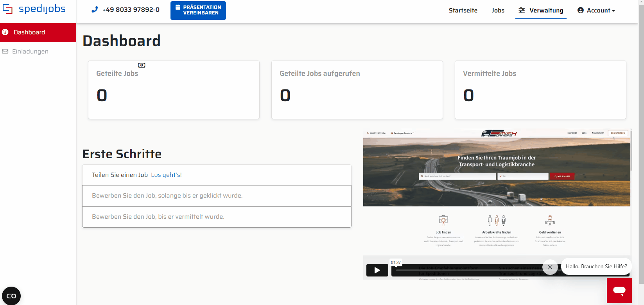Go to Startseite in the top navigation

(463, 11)
